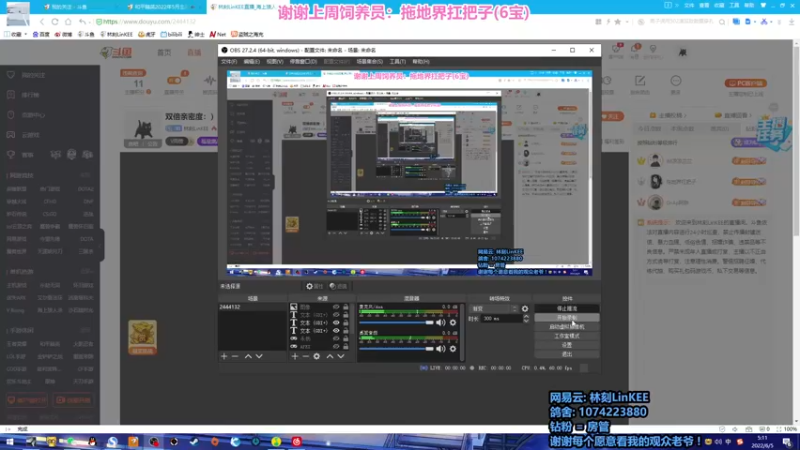
Task: Toggle visibility of the image source row
Action: pos(336,307)
